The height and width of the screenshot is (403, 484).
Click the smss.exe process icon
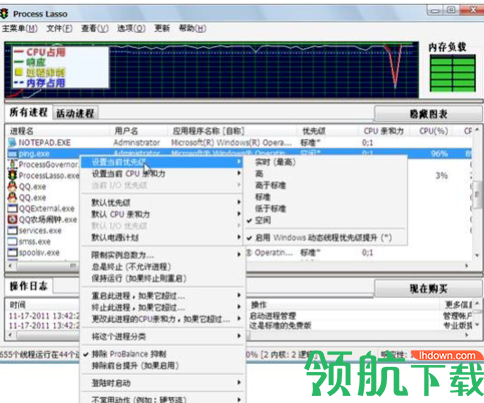click(x=12, y=241)
